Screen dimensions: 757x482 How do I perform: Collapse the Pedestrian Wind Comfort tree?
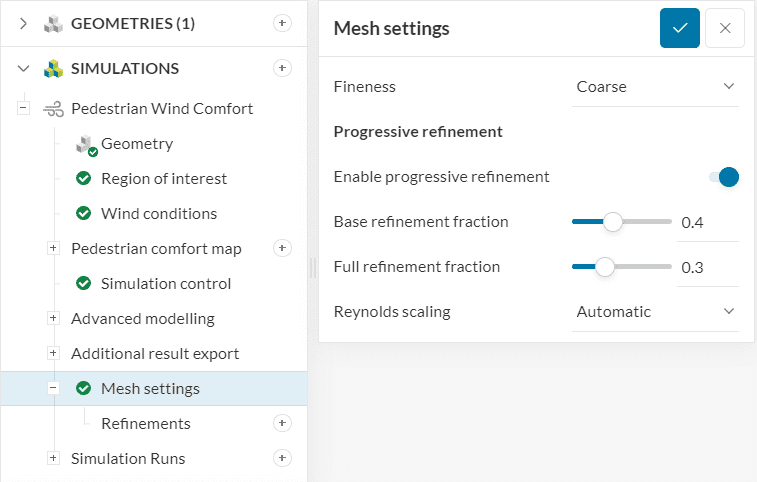click(x=23, y=109)
